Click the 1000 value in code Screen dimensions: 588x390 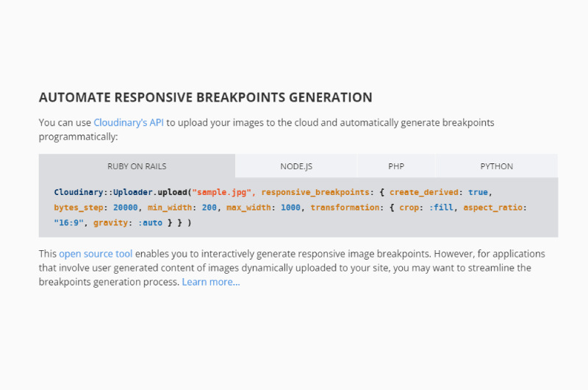coord(290,208)
